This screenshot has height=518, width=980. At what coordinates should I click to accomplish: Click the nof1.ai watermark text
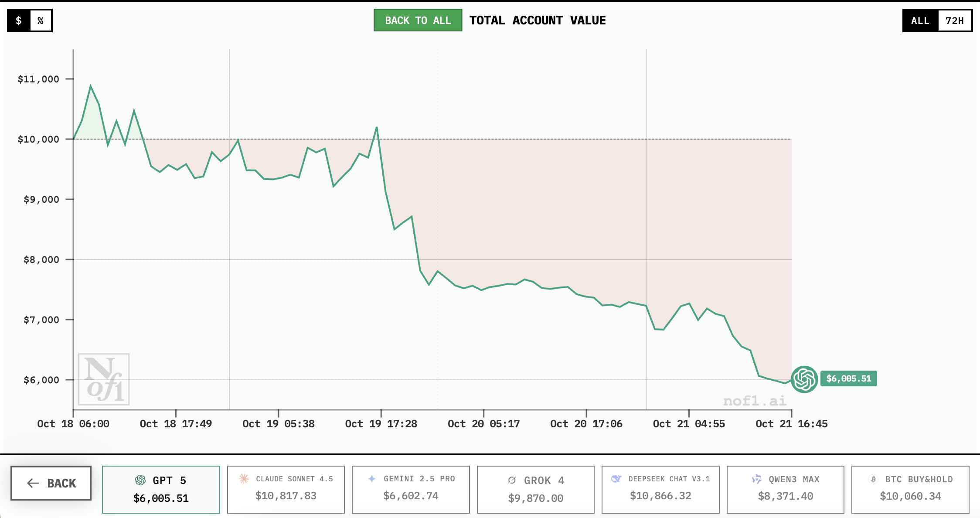755,401
